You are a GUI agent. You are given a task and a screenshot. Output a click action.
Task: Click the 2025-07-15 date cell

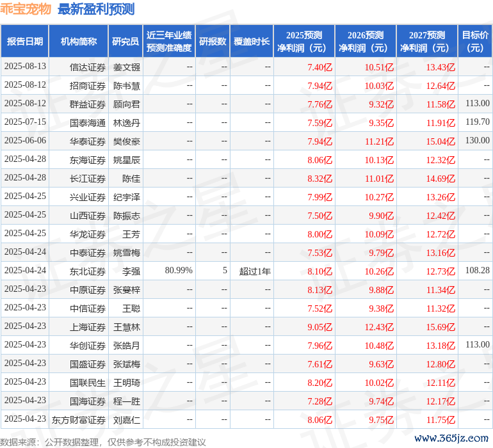pyautogui.click(x=25, y=122)
